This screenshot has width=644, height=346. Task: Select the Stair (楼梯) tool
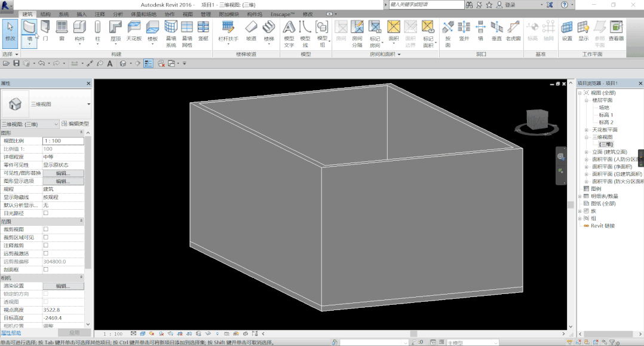click(x=269, y=31)
